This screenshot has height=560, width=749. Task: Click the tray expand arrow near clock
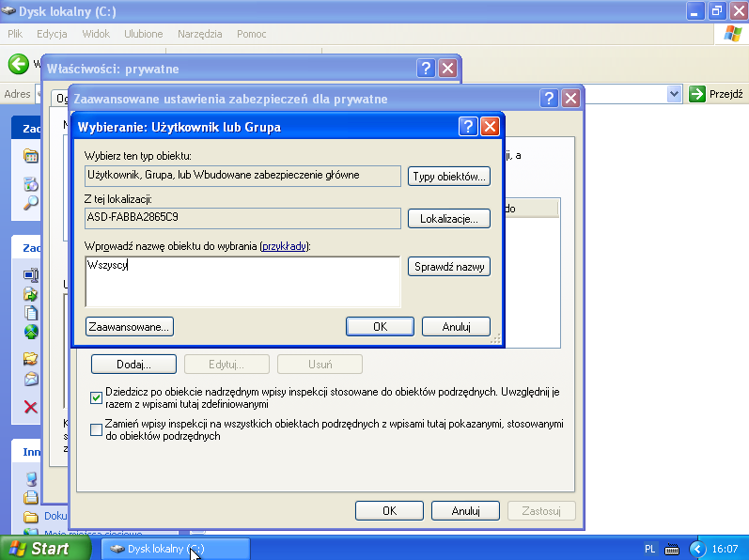click(697, 549)
